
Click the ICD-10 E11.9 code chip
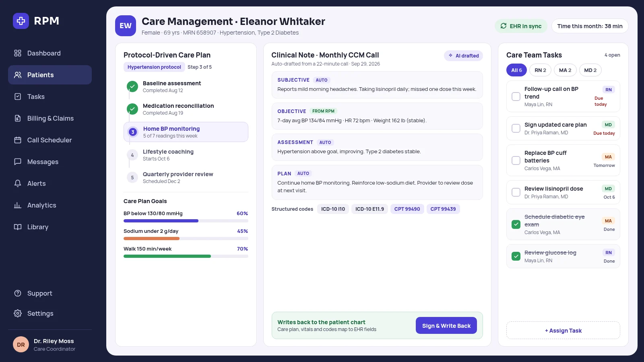click(x=369, y=209)
